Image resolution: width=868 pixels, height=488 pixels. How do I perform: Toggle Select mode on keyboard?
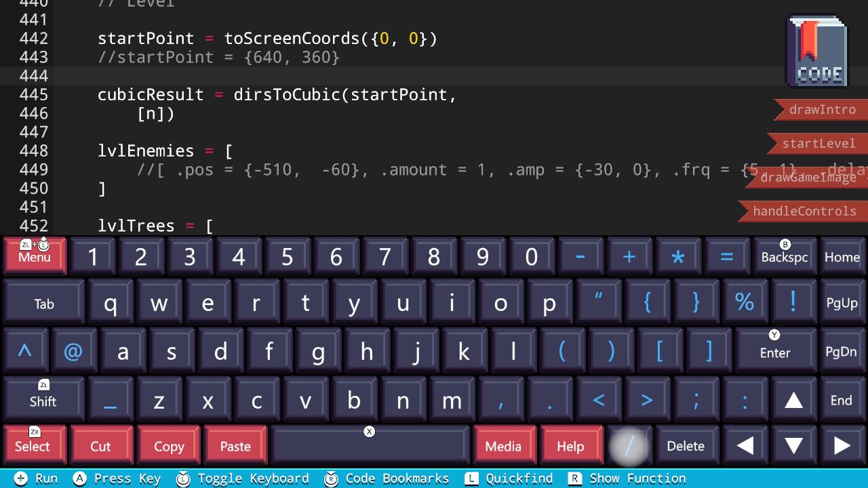click(x=33, y=445)
